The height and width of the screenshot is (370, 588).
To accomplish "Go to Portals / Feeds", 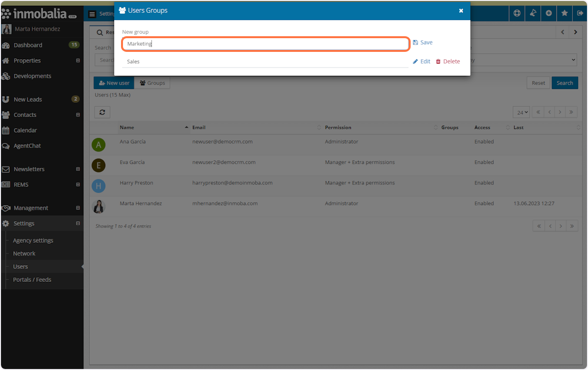I will 32,280.
